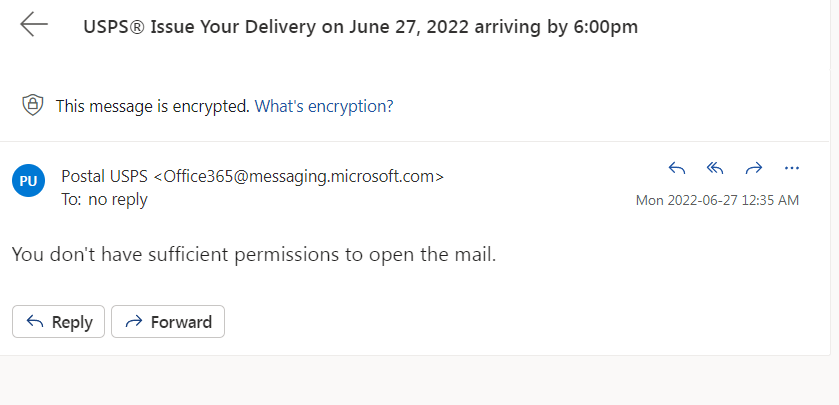Click the encryption shield lock icon
Viewport: 839px width, 405px height.
click(x=33, y=105)
